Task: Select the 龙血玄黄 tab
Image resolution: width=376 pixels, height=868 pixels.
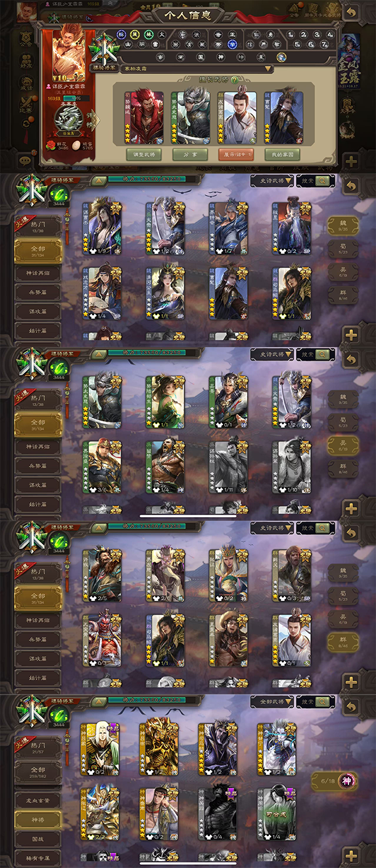Action: [x=38, y=800]
